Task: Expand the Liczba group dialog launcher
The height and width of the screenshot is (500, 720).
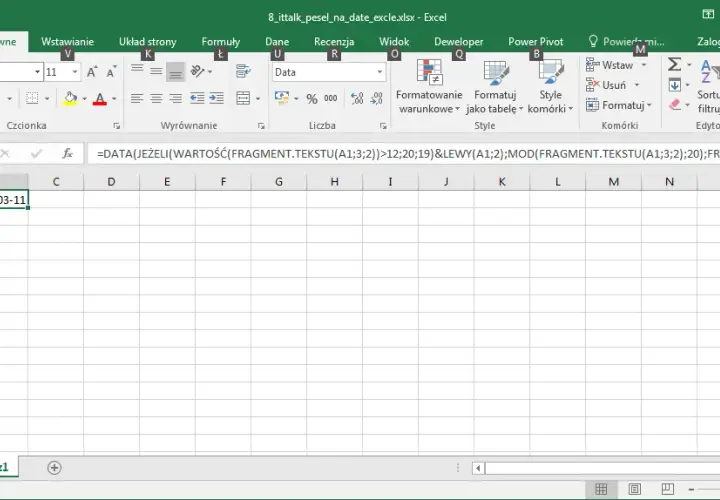Action: coord(382,125)
